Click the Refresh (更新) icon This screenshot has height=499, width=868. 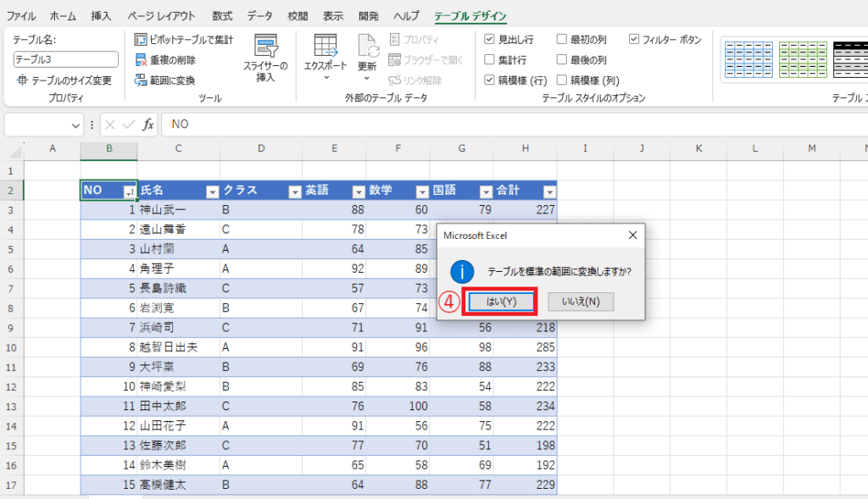[368, 46]
